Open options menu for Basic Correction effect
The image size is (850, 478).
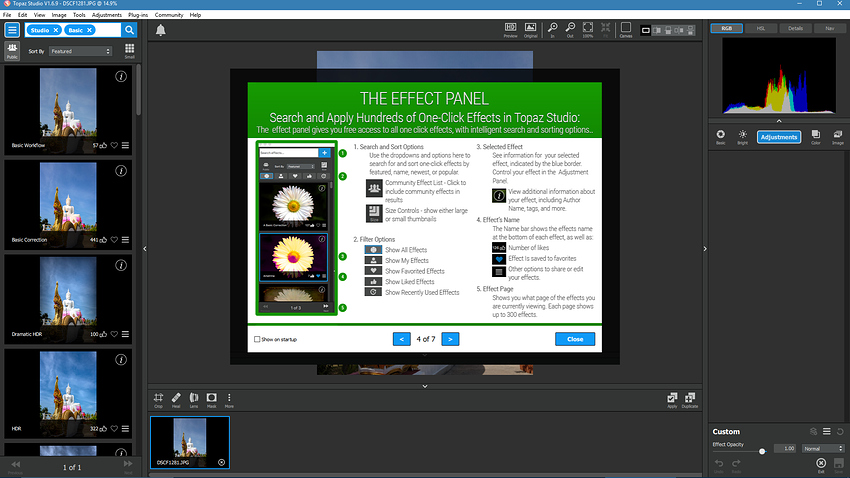coord(125,240)
